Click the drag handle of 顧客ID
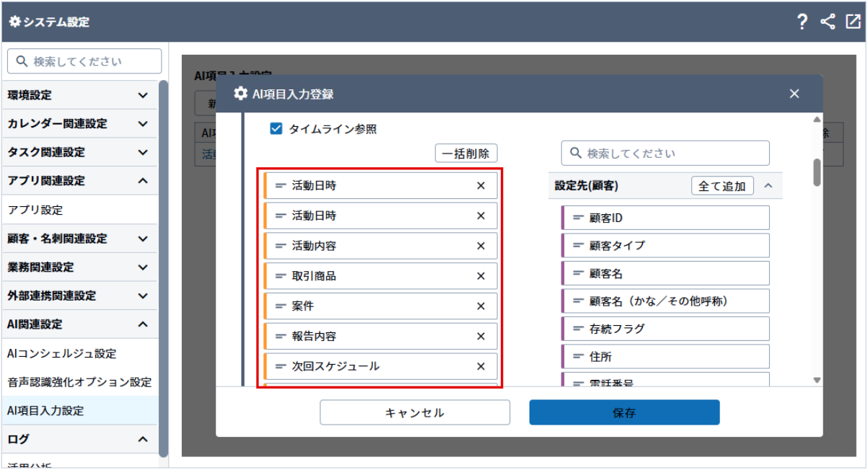Viewport: 868px width, 470px height. click(x=578, y=218)
